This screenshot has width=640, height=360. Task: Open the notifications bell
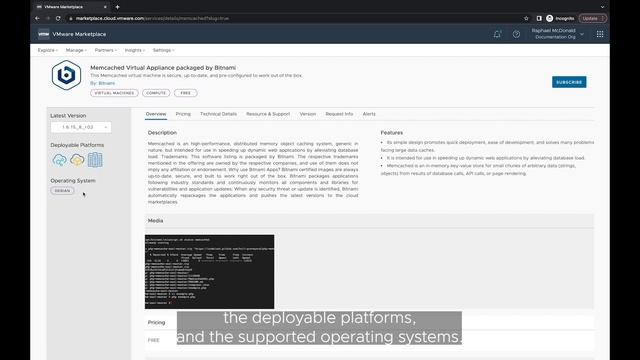497,34
